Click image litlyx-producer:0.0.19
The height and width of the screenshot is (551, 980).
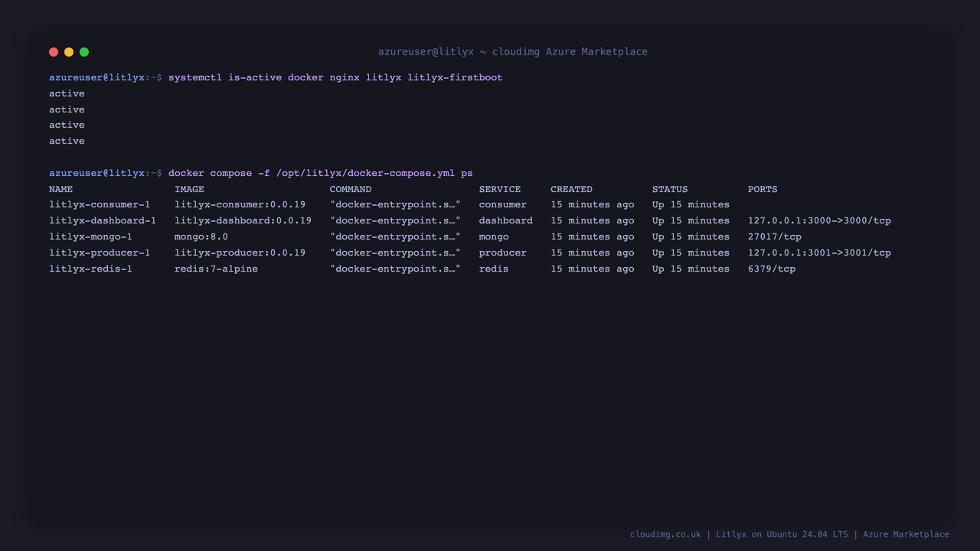pyautogui.click(x=240, y=253)
